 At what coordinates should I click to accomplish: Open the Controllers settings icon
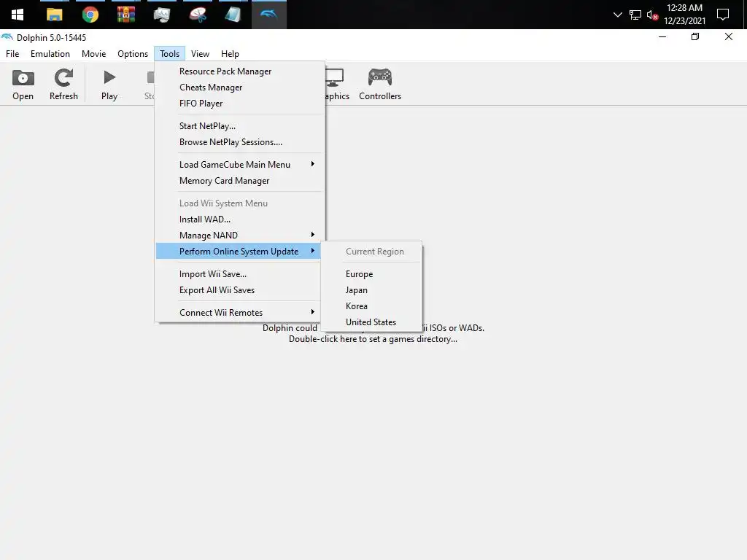tap(379, 85)
